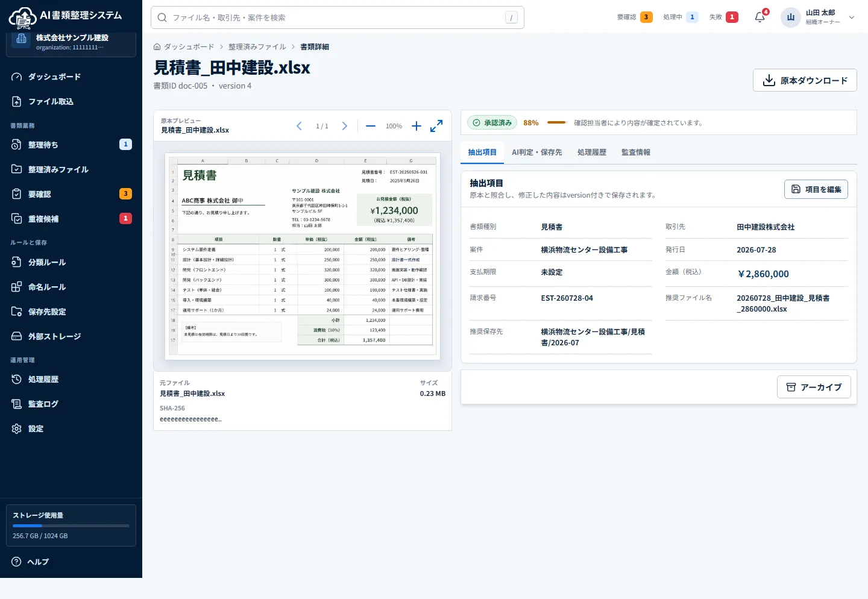Open 分類ルール in sidebar
This screenshot has height=599, width=868.
71,262
